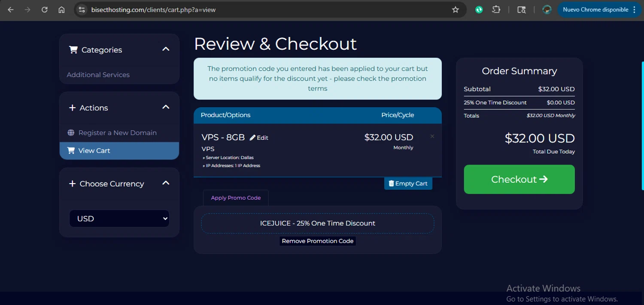Viewport: 644px width, 305px height.
Task: Click the $0.00 USD discount value
Action: (561, 103)
